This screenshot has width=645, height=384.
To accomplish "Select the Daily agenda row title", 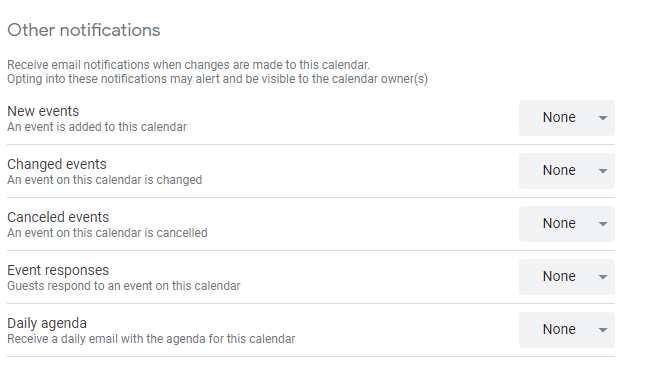I will click(47, 323).
